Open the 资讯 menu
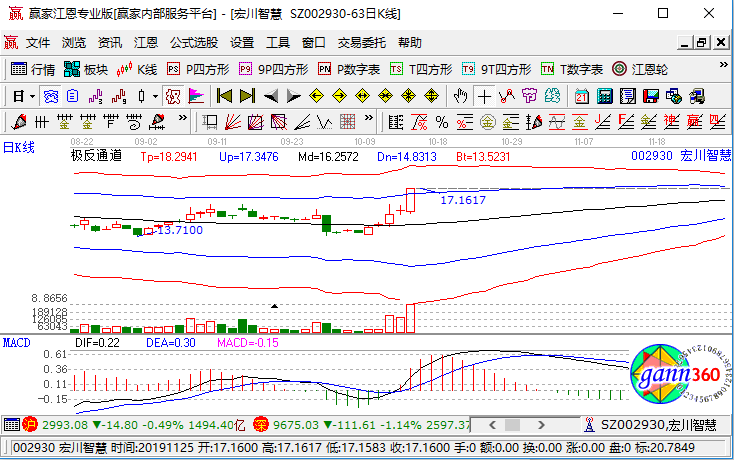Image resolution: width=734 pixels, height=460 pixels. coord(110,43)
